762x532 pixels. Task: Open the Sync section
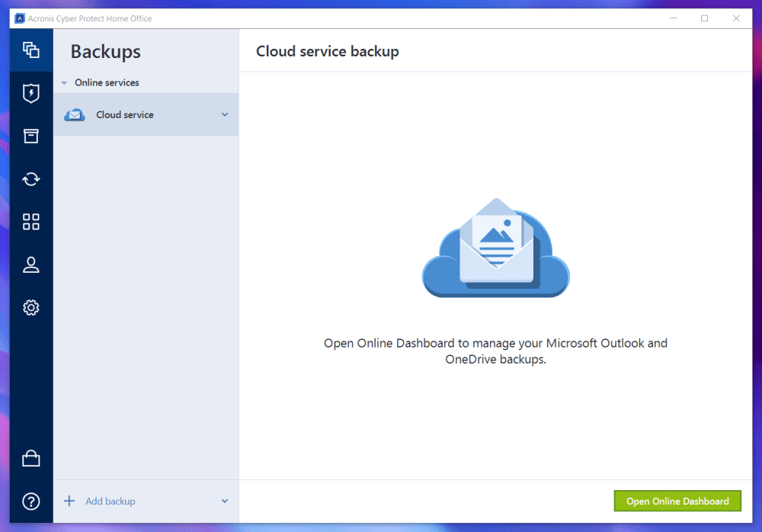click(31, 179)
